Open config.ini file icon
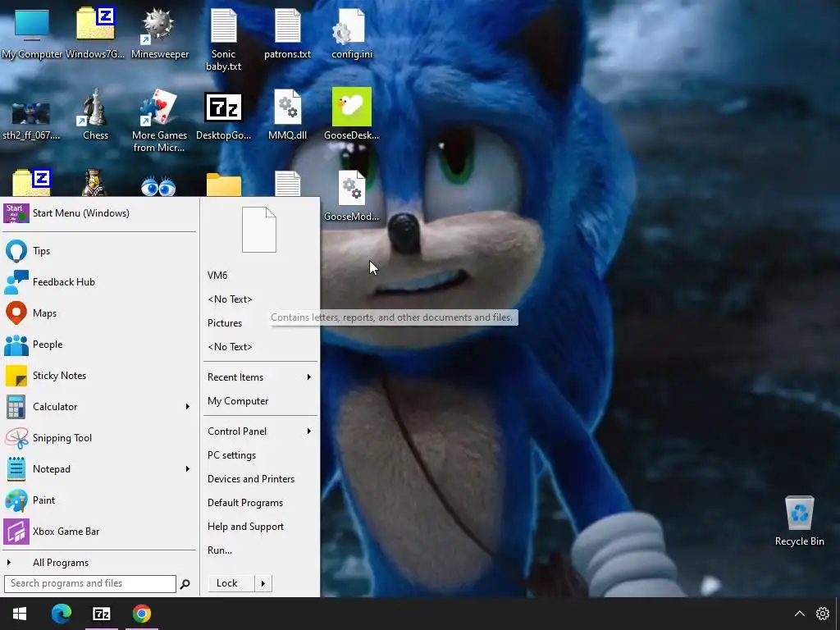 click(x=352, y=33)
